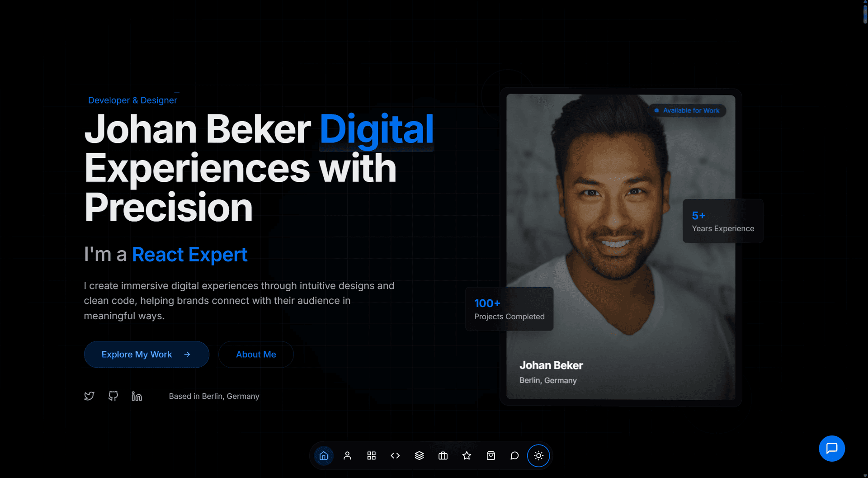Click the speech bubble icon in dock
This screenshot has height=478, width=868.
(514, 455)
